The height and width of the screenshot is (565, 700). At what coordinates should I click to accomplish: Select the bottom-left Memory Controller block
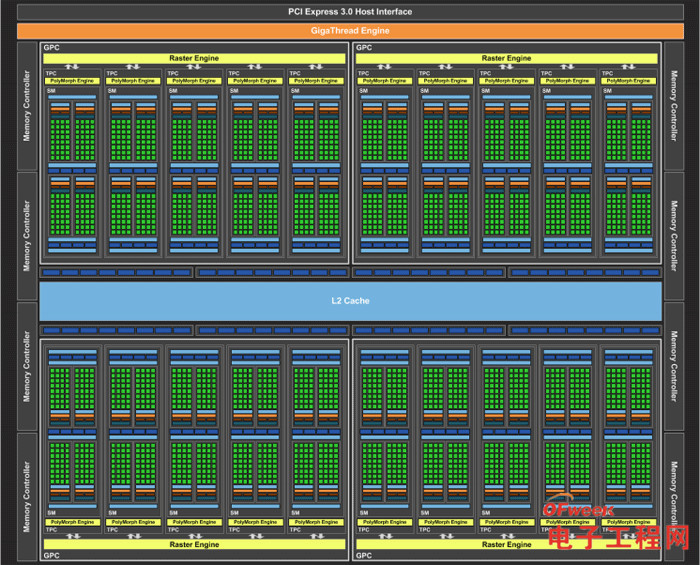click(27, 496)
